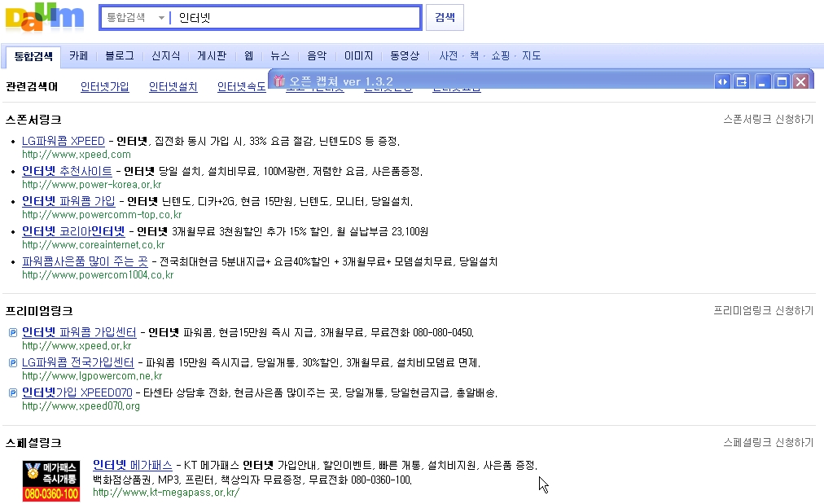Screen dimensions: 824x504
Task: Open the 이미지 tab
Action: (358, 55)
